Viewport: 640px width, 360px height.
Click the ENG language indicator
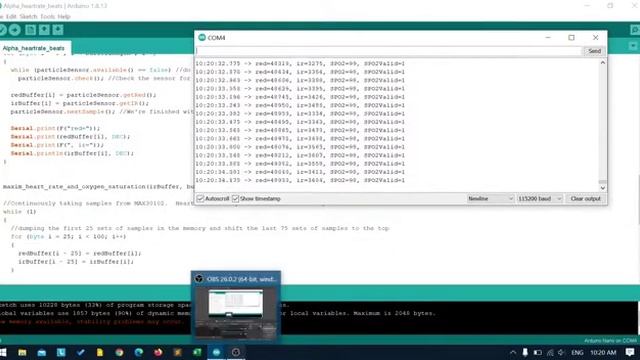577,352
